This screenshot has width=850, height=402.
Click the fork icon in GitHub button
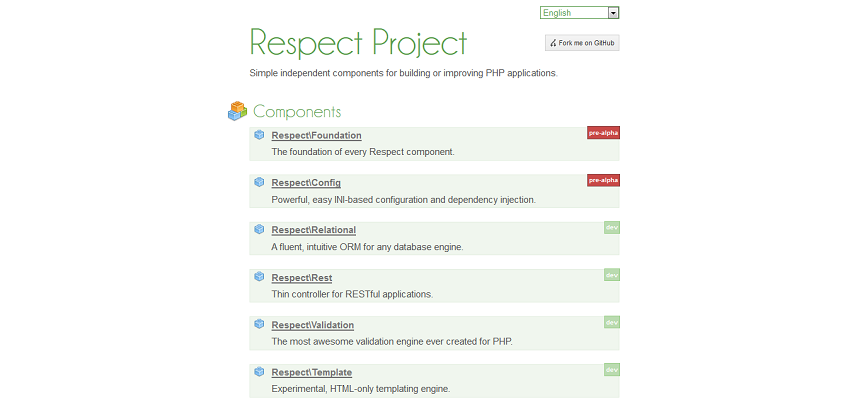553,43
